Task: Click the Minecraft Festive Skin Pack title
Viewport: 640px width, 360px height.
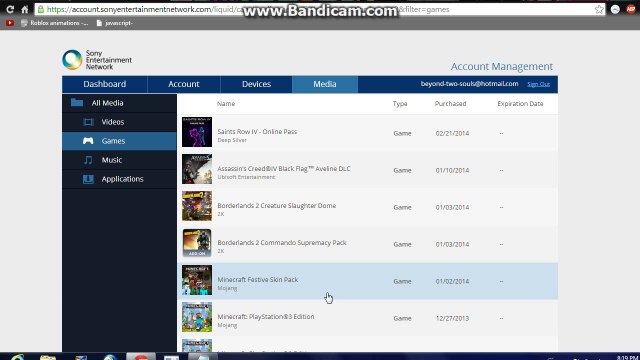Action: point(258,280)
